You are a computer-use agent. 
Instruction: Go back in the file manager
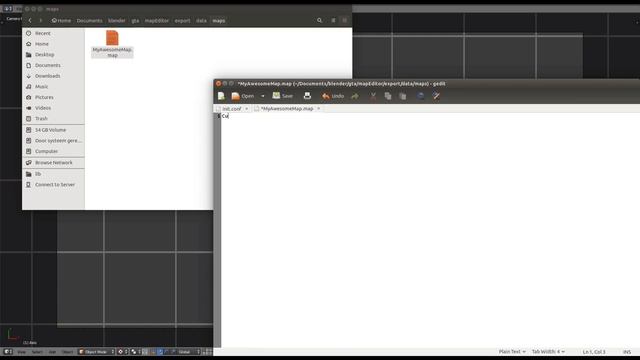pyautogui.click(x=30, y=20)
